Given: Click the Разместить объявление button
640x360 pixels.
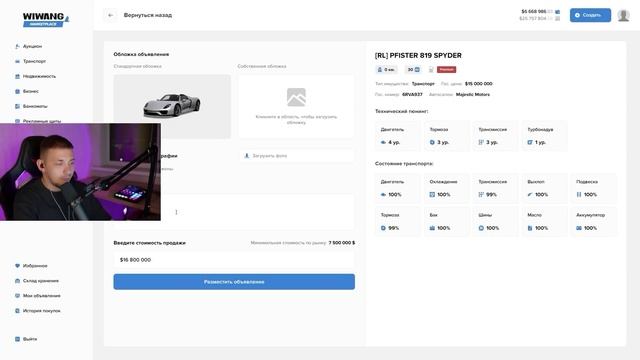Looking at the screenshot, I should tap(234, 282).
